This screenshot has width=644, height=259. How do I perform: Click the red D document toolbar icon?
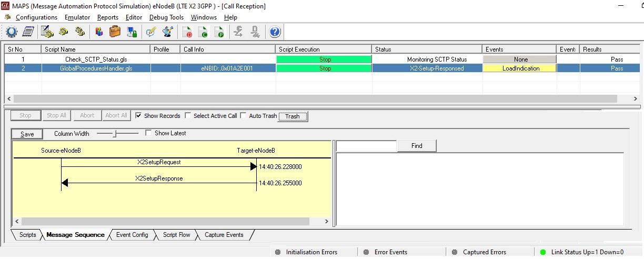[x=188, y=32]
